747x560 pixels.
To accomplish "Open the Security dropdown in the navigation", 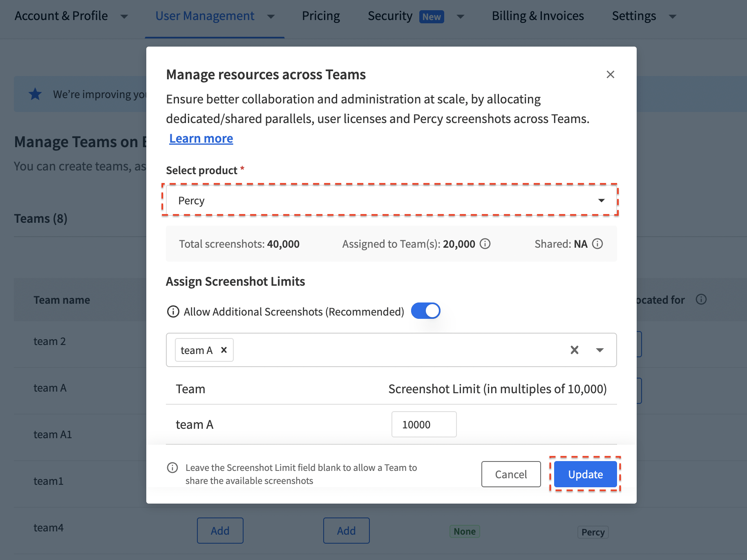I will (x=460, y=16).
